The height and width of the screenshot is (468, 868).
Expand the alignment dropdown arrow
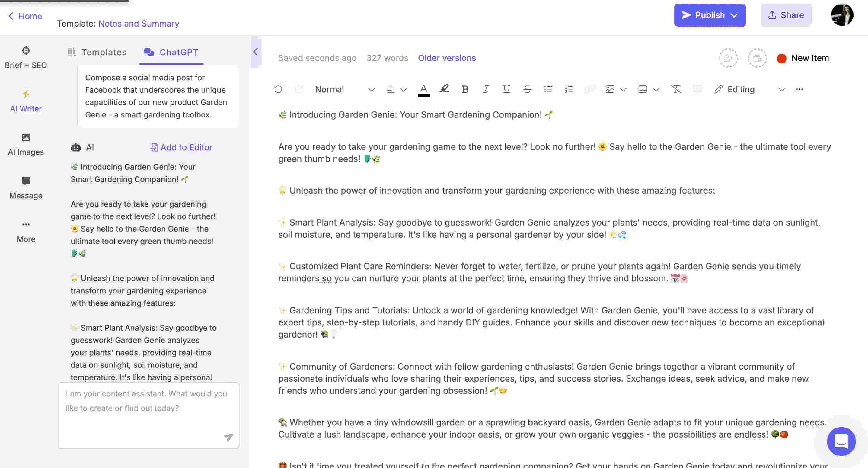click(x=403, y=90)
